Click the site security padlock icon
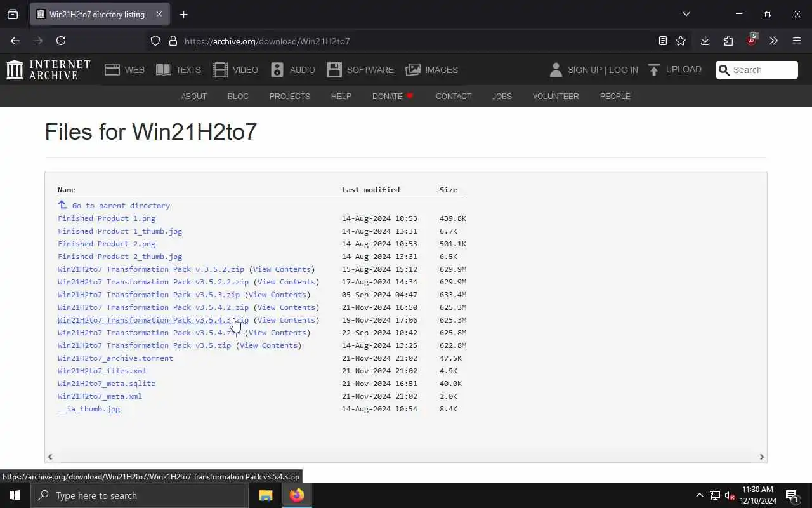 (173, 41)
